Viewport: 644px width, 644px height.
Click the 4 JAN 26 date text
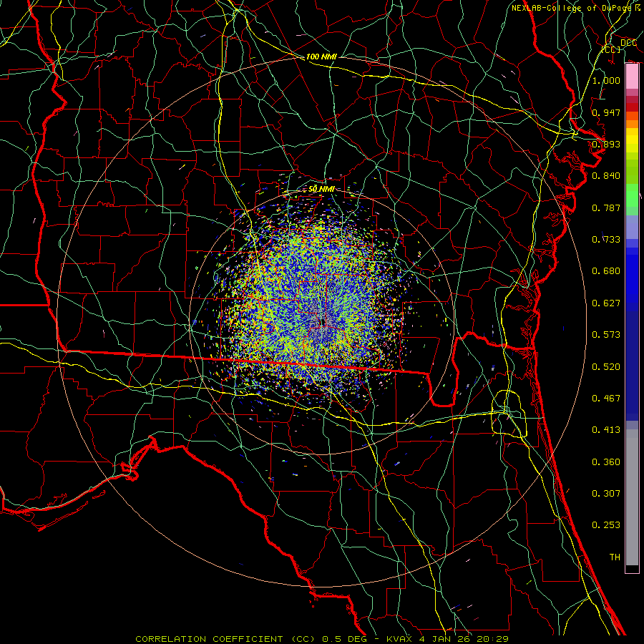[x=444, y=639]
